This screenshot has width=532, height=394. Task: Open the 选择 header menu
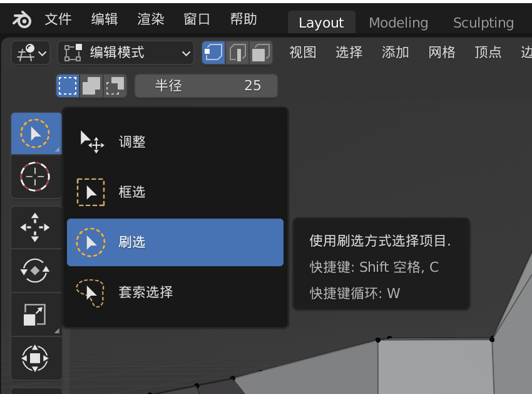(x=349, y=53)
